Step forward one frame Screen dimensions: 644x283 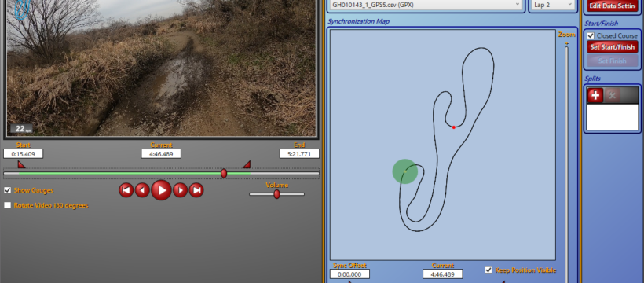[x=181, y=190]
